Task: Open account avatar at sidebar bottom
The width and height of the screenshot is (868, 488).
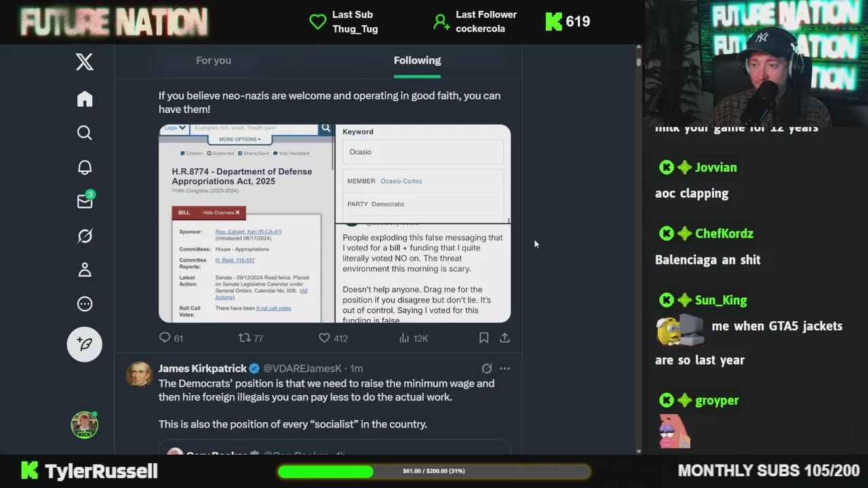Action: coord(84,425)
